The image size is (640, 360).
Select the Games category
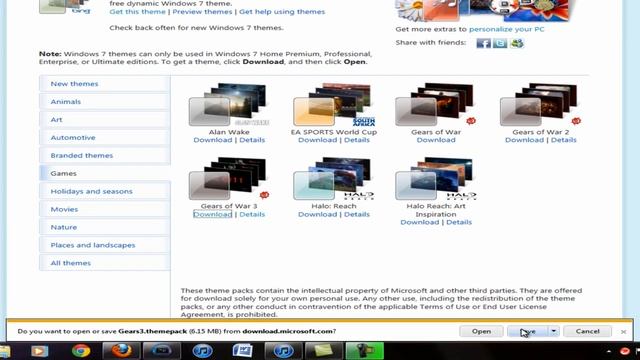(105, 173)
